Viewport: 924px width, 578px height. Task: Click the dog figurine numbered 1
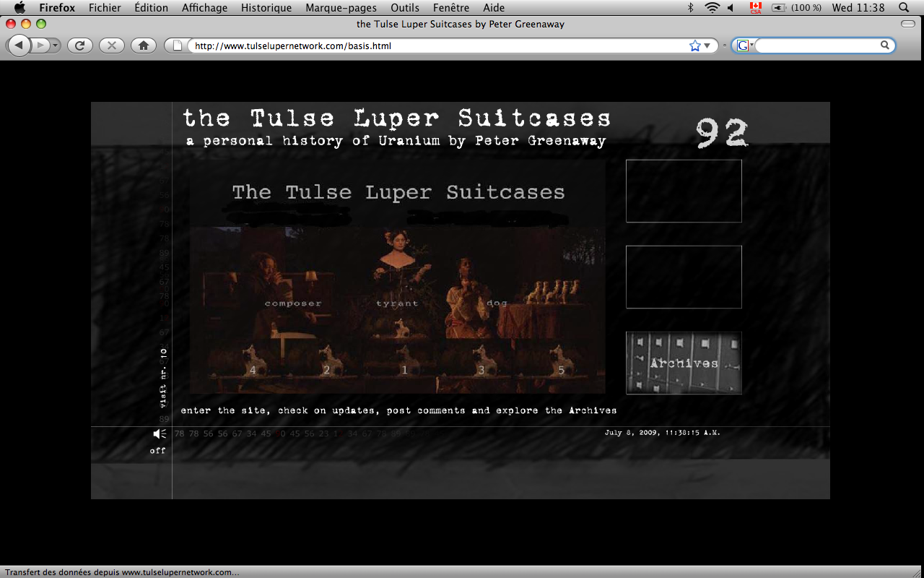405,360
